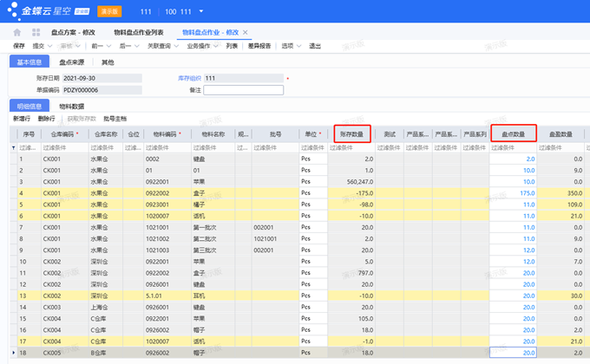Click the 保存 button
The height and width of the screenshot is (364, 590).
click(18, 46)
